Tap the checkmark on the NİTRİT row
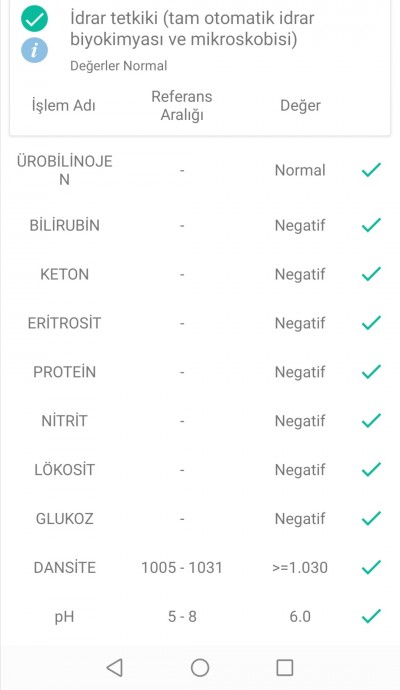 [x=371, y=420]
